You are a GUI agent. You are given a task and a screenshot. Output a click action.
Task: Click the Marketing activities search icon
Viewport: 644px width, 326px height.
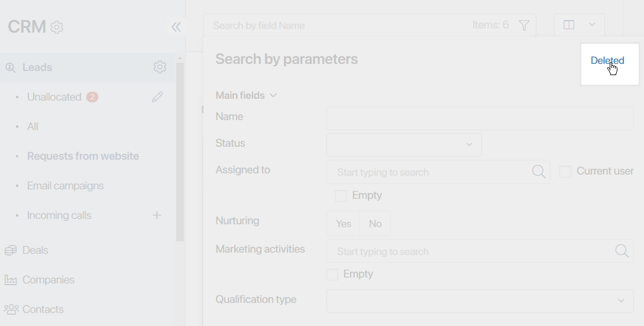click(x=622, y=251)
